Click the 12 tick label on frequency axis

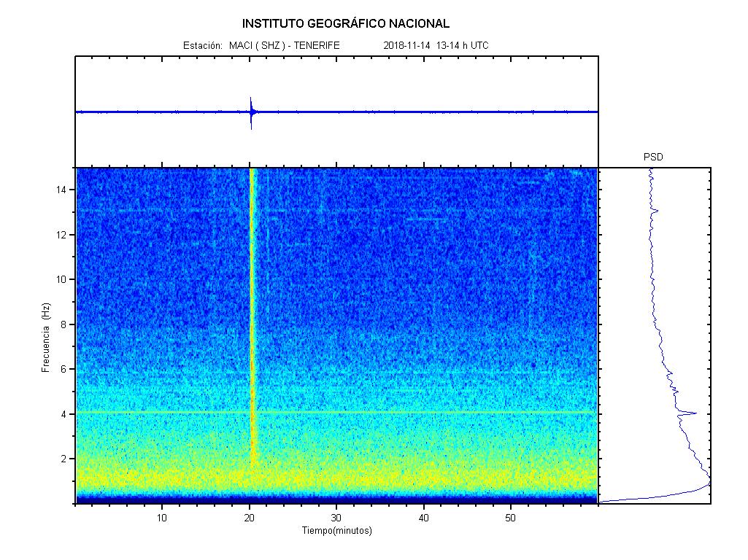(x=63, y=235)
